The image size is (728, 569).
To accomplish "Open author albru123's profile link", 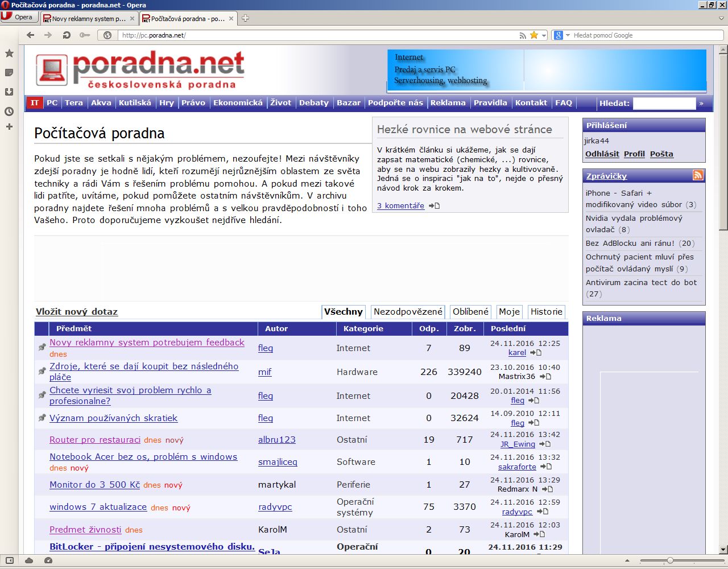I will [277, 440].
